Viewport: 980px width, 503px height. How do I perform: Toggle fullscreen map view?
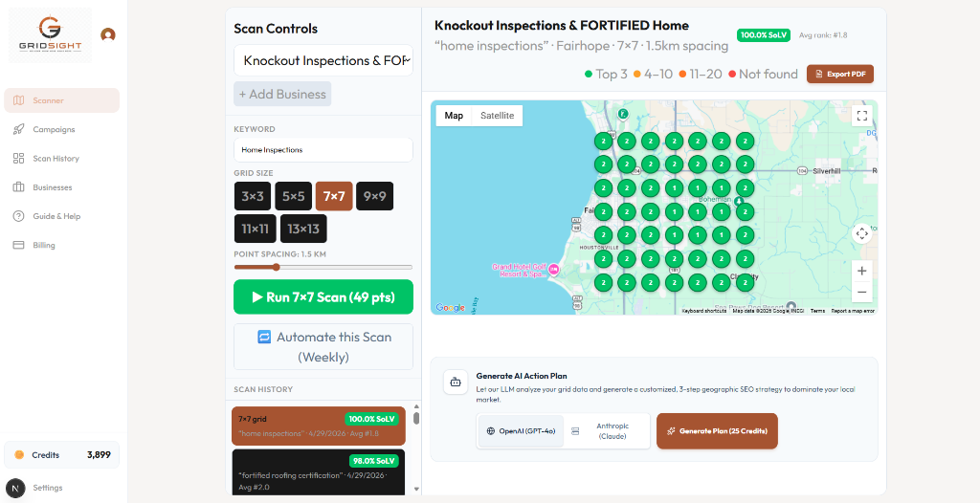click(x=862, y=116)
